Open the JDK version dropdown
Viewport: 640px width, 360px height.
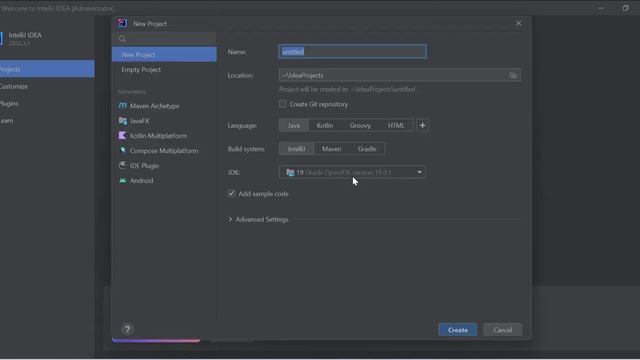[x=352, y=172]
